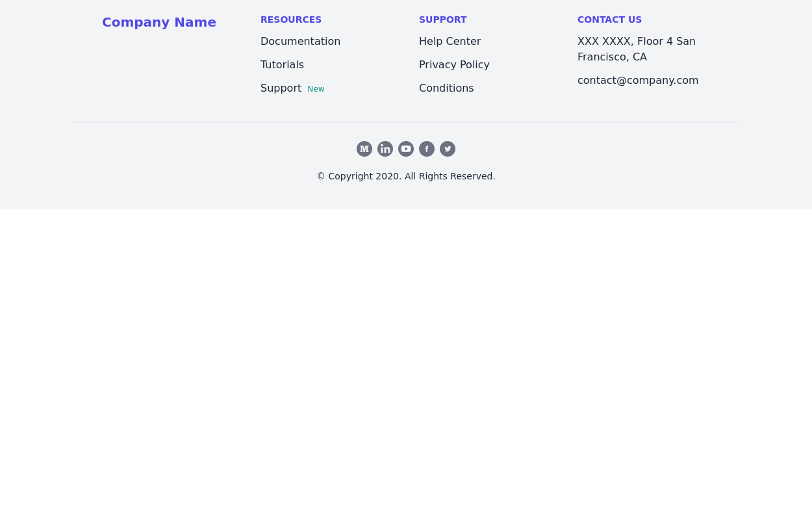
Task: Click the contact@company.com email address
Action: click(638, 81)
